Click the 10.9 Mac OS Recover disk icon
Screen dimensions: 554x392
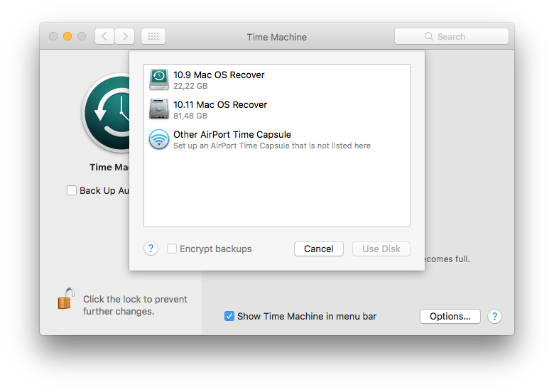pos(159,80)
